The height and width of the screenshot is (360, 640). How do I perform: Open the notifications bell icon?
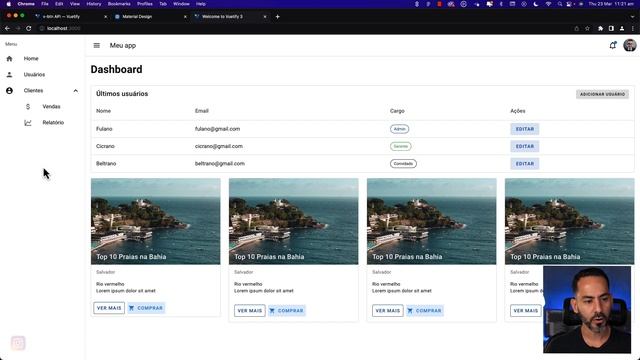pyautogui.click(x=613, y=45)
